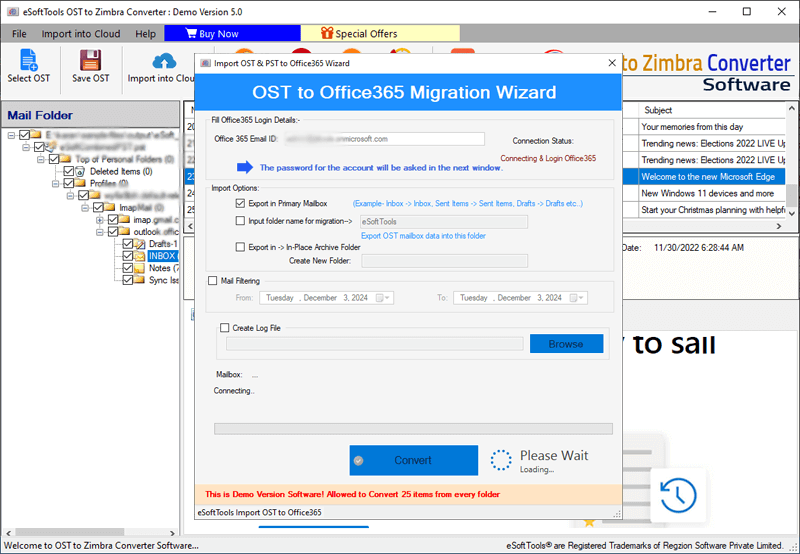
Task: Select 'New Windows 11 devices and more' email
Action: coord(712,193)
